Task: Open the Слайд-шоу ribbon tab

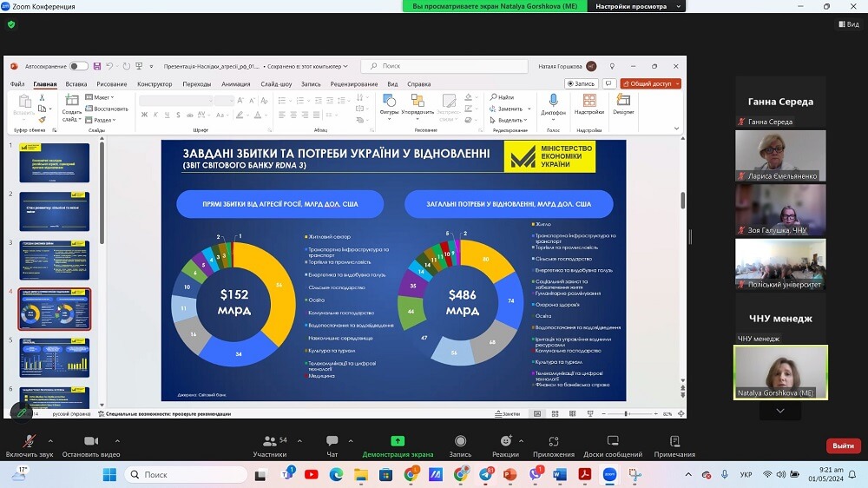Action: (276, 84)
